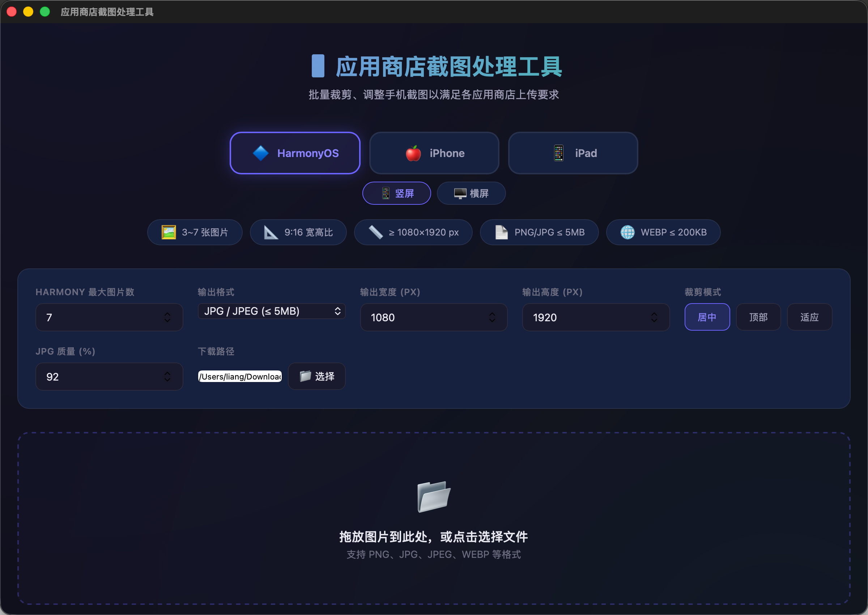Click the JPG 质量 stepper arrows

[167, 377]
